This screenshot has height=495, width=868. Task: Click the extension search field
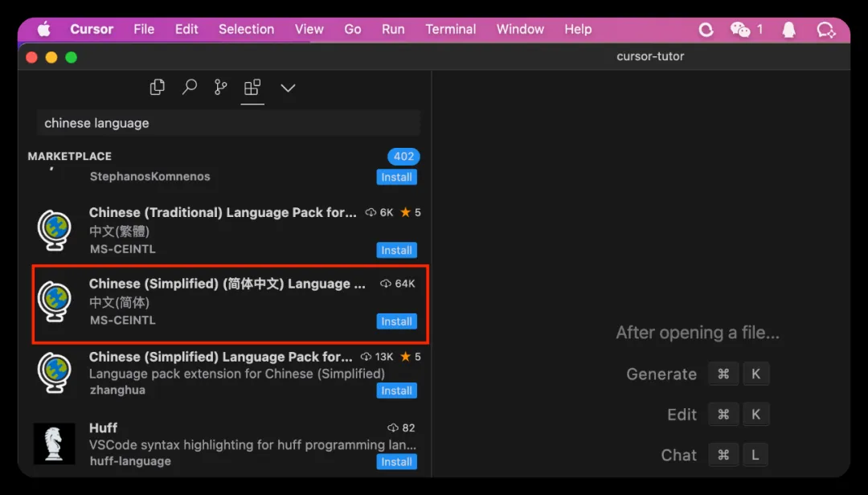(x=228, y=123)
